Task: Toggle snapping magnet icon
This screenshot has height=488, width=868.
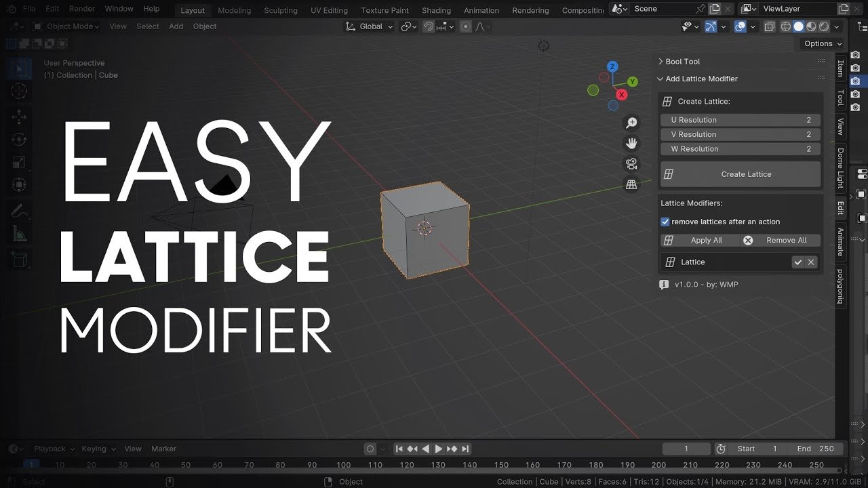Action: tap(429, 26)
